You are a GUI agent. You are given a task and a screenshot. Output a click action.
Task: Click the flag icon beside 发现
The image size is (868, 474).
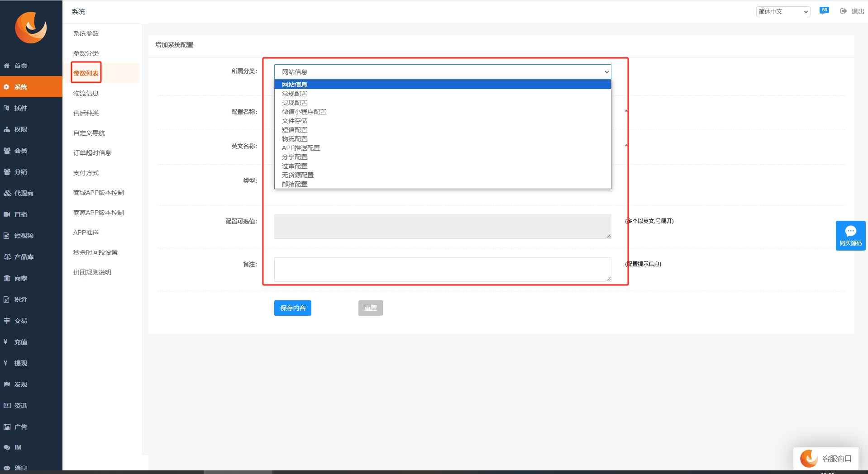pyautogui.click(x=7, y=384)
